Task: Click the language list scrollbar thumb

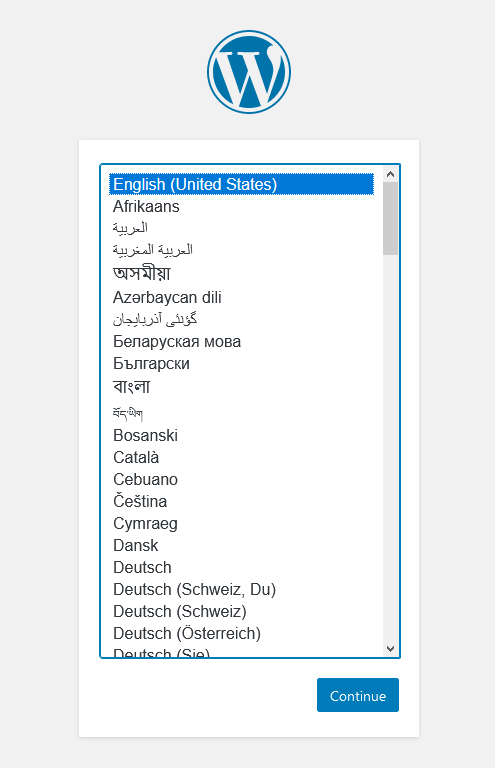Action: pyautogui.click(x=390, y=218)
